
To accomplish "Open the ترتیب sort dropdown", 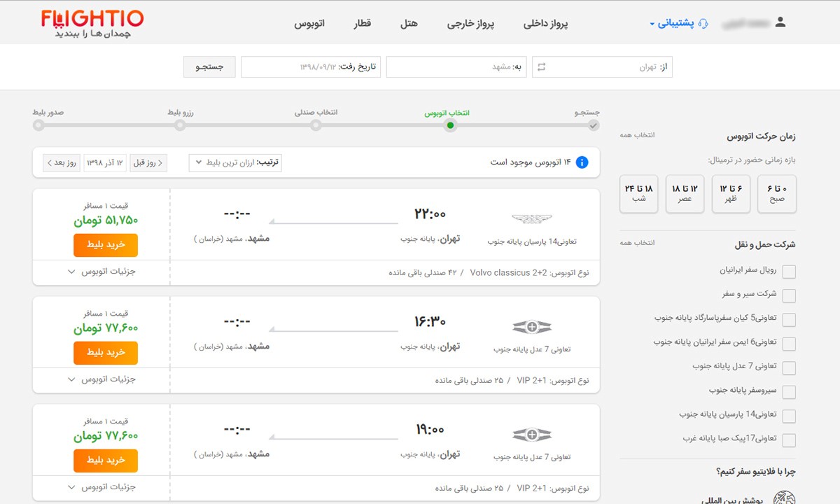I will (x=235, y=162).
